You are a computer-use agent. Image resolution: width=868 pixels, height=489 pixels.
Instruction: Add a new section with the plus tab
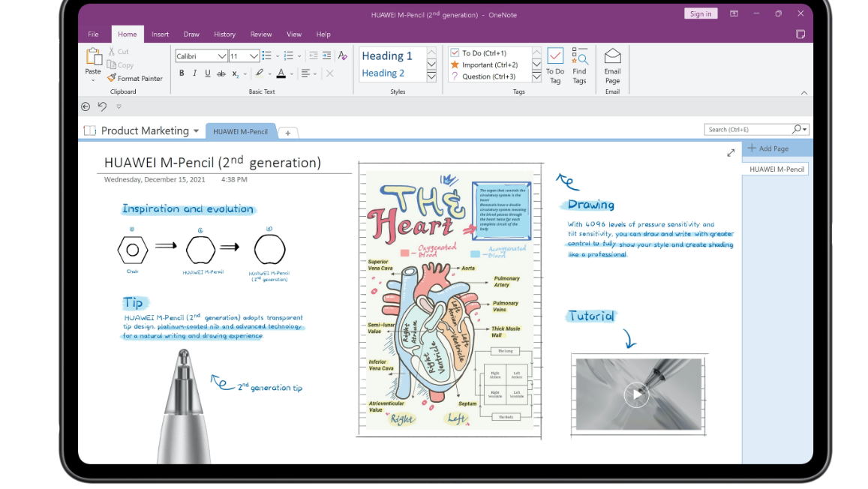tap(288, 133)
